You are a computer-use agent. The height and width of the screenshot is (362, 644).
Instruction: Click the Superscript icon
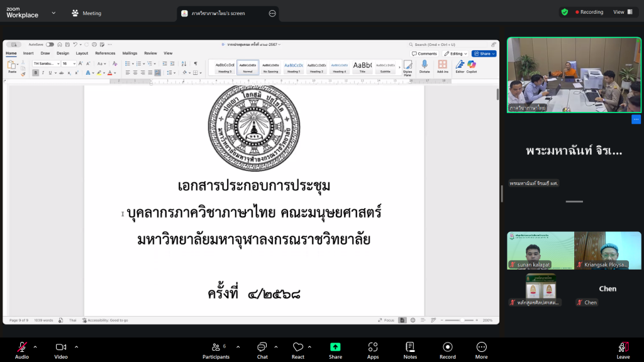pyautogui.click(x=76, y=73)
